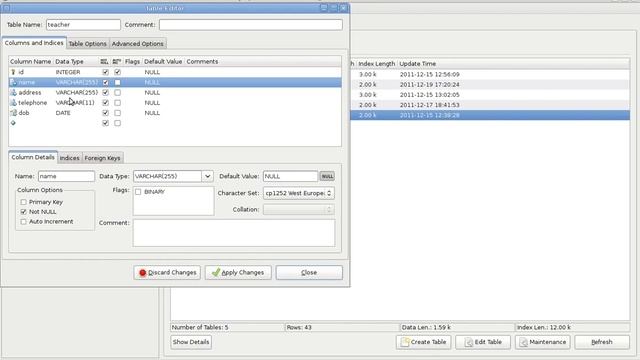Toggle Not Null checkbox for address row
This screenshot has height=360, width=640.
(105, 93)
